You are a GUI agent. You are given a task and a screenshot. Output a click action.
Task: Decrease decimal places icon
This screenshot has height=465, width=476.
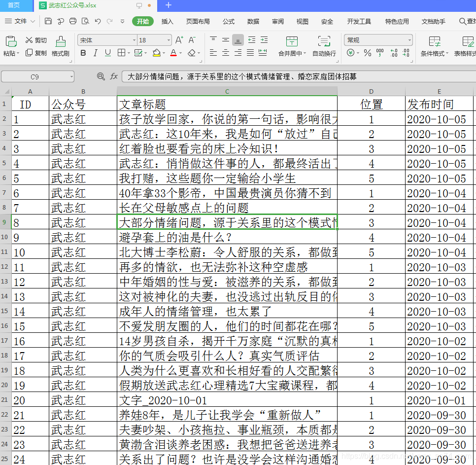coord(406,53)
